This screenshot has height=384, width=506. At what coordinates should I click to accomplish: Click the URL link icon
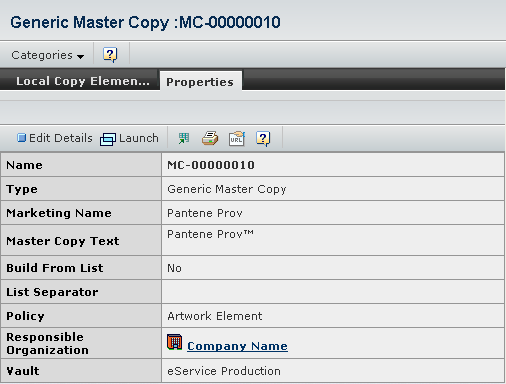pyautogui.click(x=237, y=138)
